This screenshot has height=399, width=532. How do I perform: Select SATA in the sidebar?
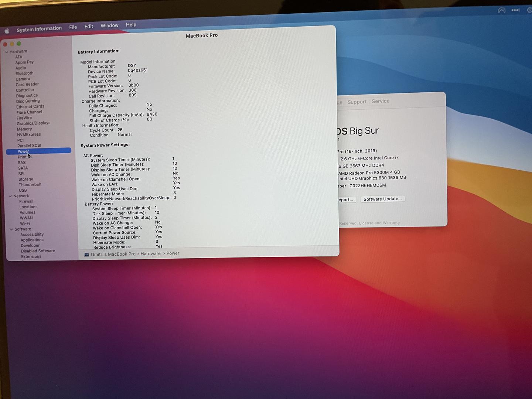coord(23,168)
